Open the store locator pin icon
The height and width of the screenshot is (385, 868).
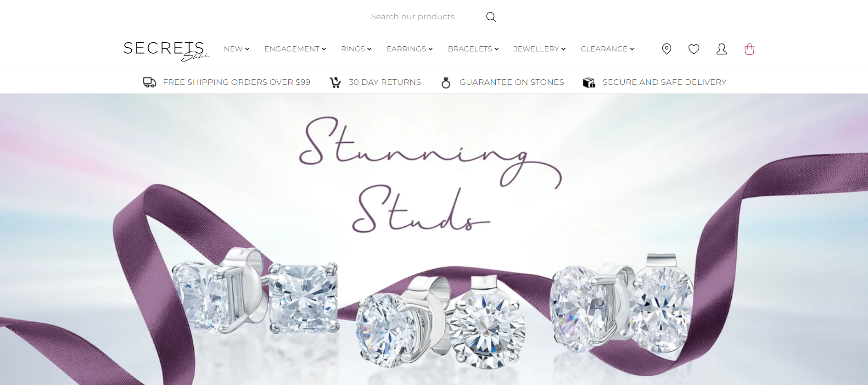pos(666,49)
